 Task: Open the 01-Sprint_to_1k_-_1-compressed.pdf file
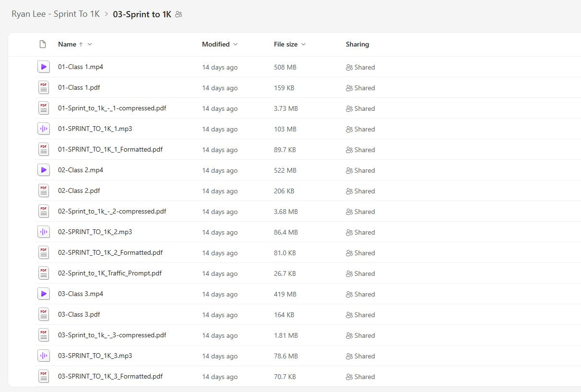pos(112,108)
